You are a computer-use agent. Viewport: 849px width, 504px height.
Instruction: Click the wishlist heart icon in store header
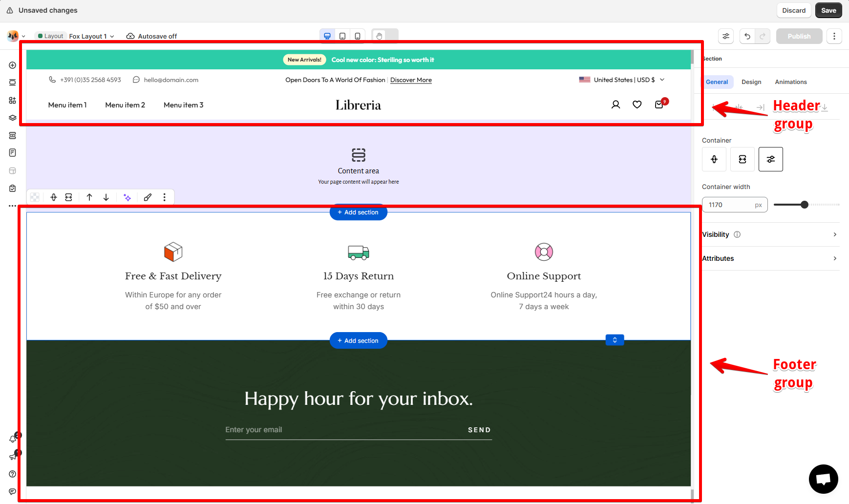[x=637, y=105]
